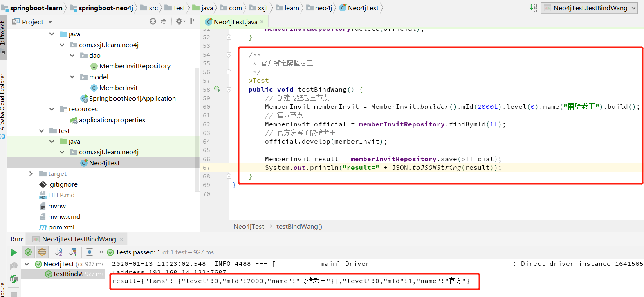Collapse the Neo4jTest node in test results
This screenshot has height=297, width=644.
[27, 264]
